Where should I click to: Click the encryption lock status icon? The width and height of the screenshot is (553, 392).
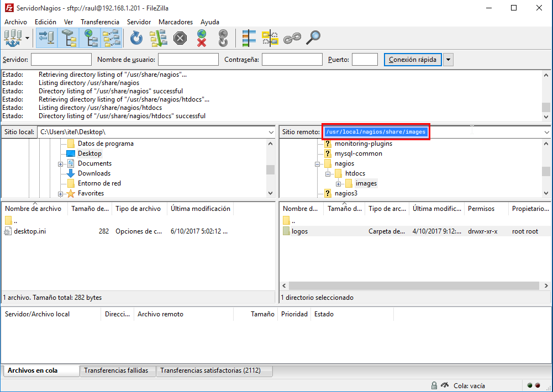pos(434,386)
